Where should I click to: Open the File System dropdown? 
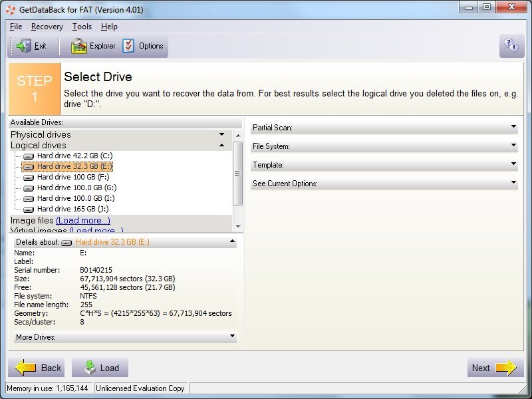click(513, 146)
